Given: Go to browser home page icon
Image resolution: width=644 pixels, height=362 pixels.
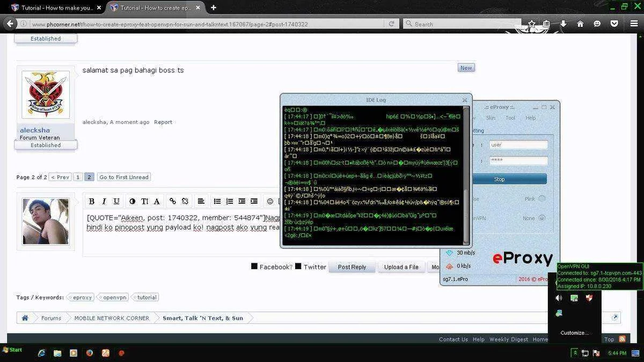Looking at the screenshot, I should pyautogui.click(x=580, y=24).
